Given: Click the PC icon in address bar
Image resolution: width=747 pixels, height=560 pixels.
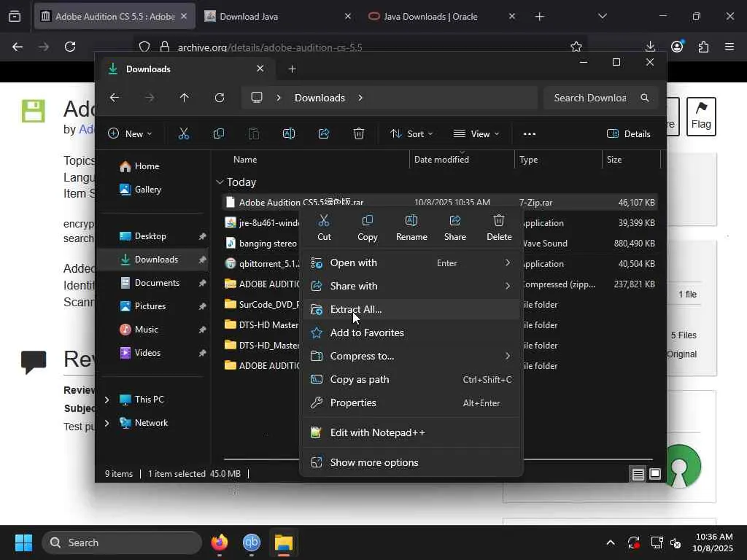Looking at the screenshot, I should pyautogui.click(x=257, y=98).
